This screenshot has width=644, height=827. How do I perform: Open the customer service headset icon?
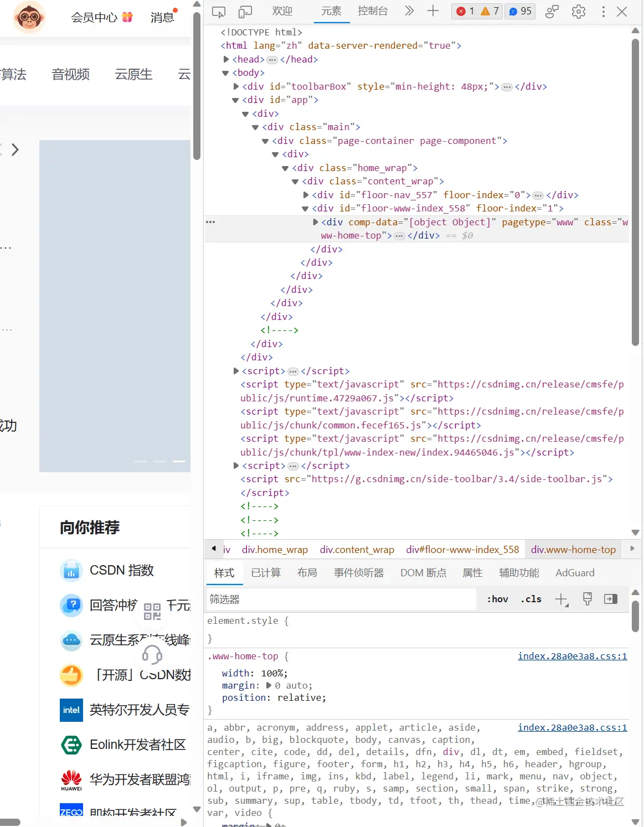(152, 655)
